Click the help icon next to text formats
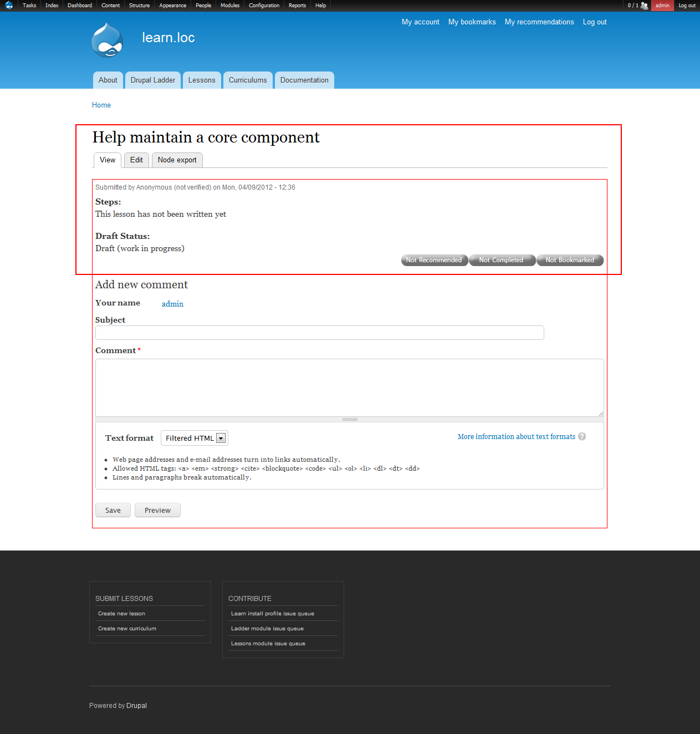Screen dimensions: 700x734 pos(582,437)
